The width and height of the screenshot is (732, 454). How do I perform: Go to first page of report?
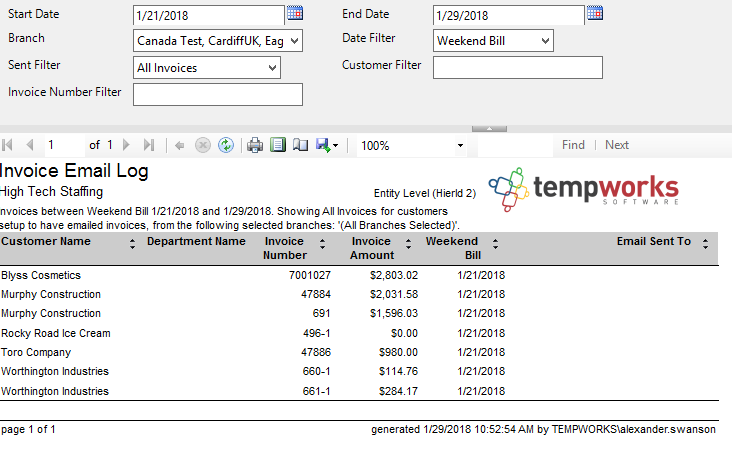pyautogui.click(x=7, y=145)
